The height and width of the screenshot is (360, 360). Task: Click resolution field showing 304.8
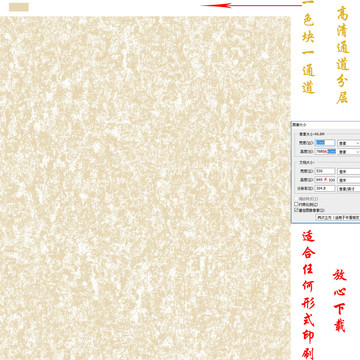tap(325, 189)
